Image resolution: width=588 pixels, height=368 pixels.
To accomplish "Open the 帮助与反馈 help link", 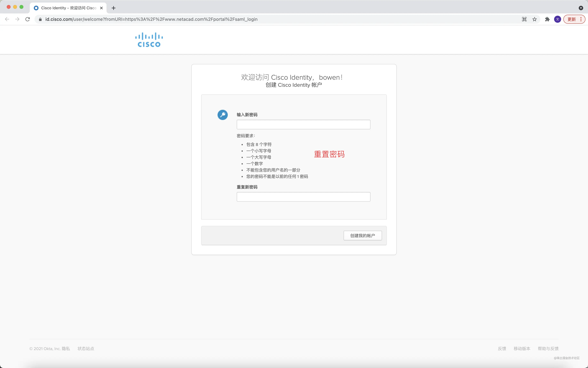I will 548,348.
